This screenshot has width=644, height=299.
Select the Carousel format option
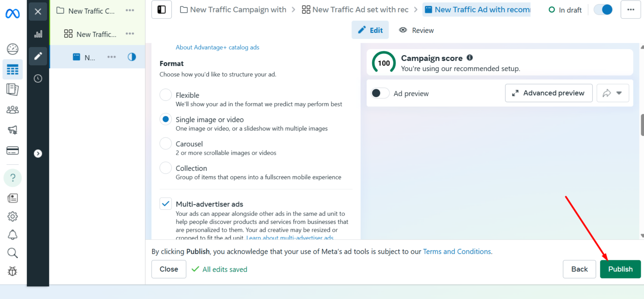click(x=166, y=144)
